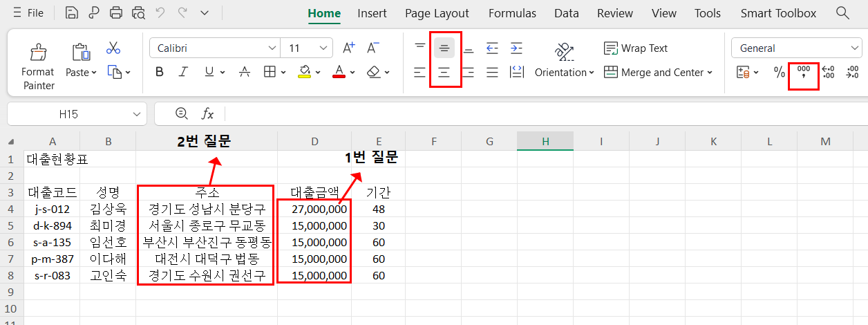Switch to the Formulas tab
868x325 pixels.
tap(512, 13)
